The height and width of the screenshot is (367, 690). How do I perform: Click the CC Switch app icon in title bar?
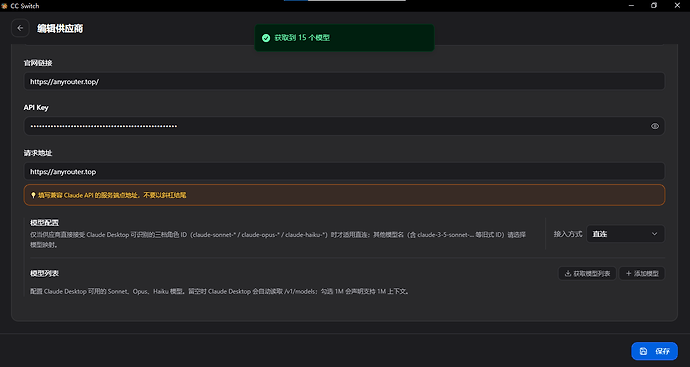4,6
